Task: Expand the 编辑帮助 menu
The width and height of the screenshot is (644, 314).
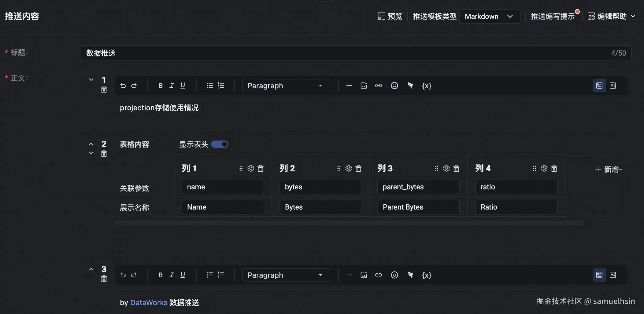Action: coord(612,16)
